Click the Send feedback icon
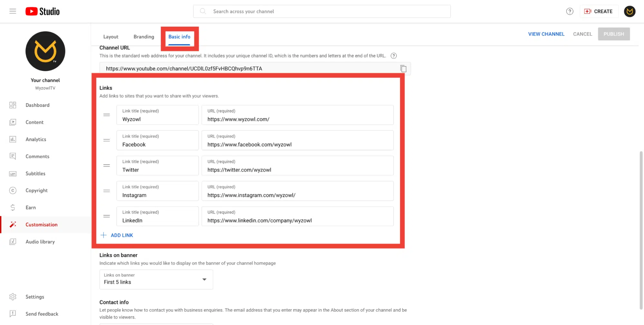Screen dimensions: 644x325 13,314
